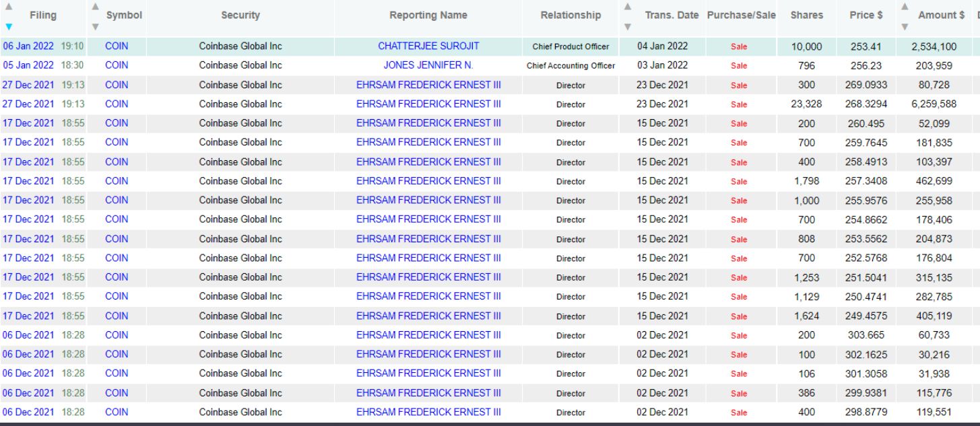Select the 268.3294 price cell

tap(866, 104)
